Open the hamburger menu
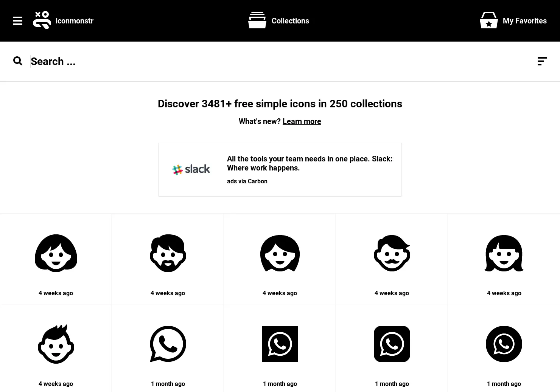 click(x=18, y=21)
